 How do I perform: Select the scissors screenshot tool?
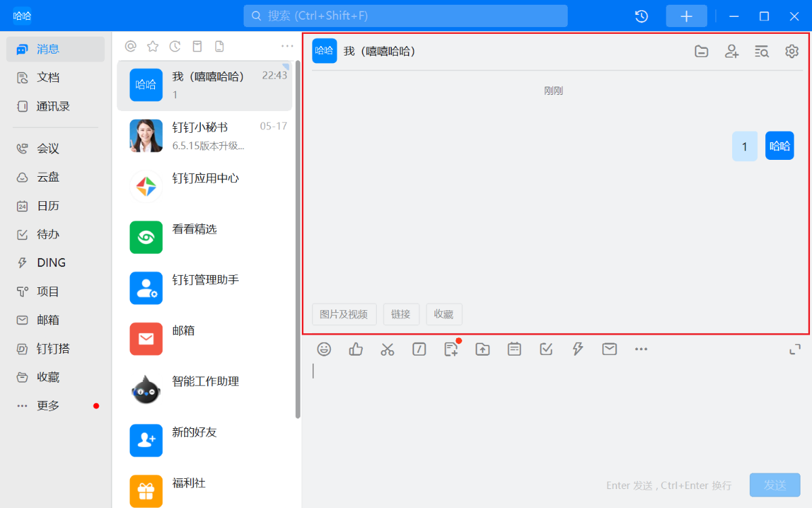coord(387,349)
